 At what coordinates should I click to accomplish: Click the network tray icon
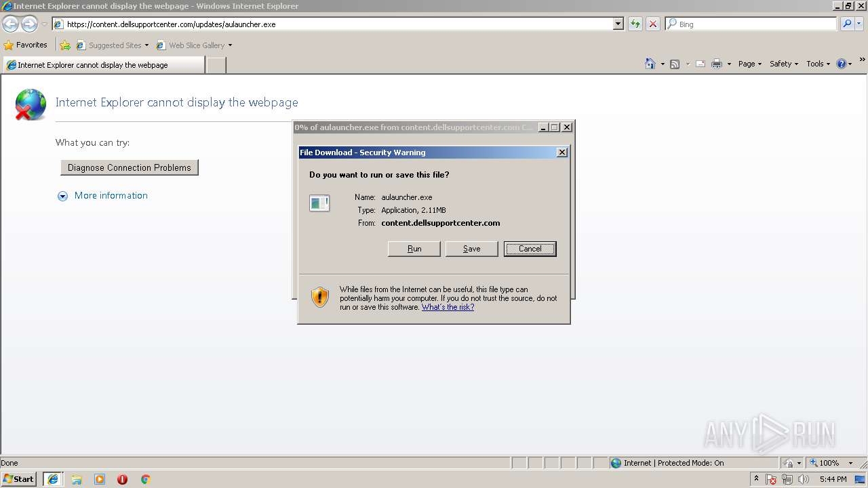click(787, 479)
